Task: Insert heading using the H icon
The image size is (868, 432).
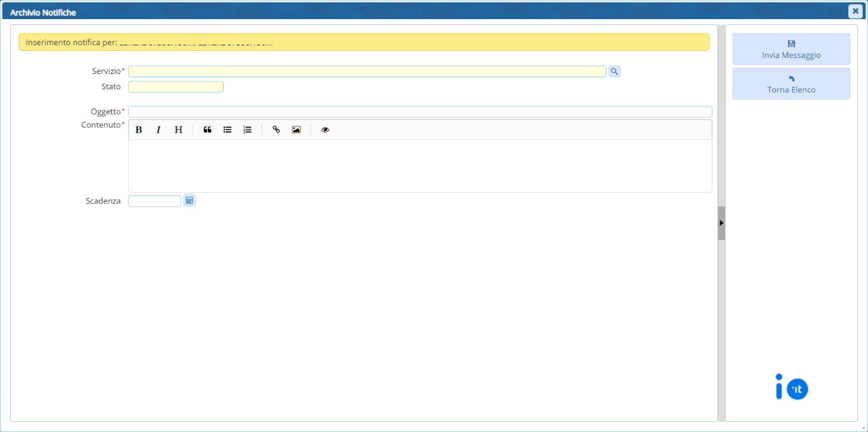Action: coord(179,130)
